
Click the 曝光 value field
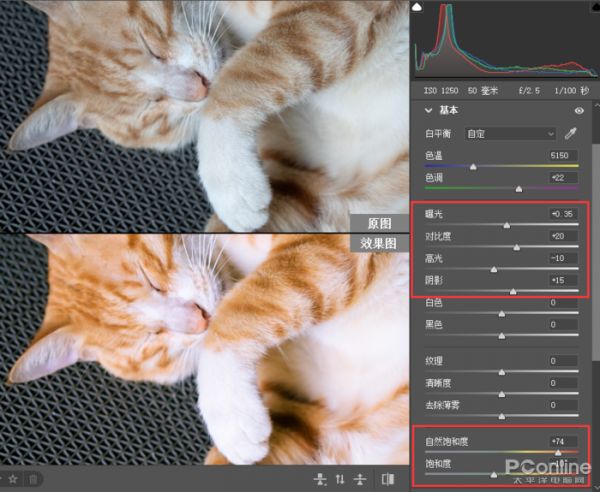coord(562,215)
